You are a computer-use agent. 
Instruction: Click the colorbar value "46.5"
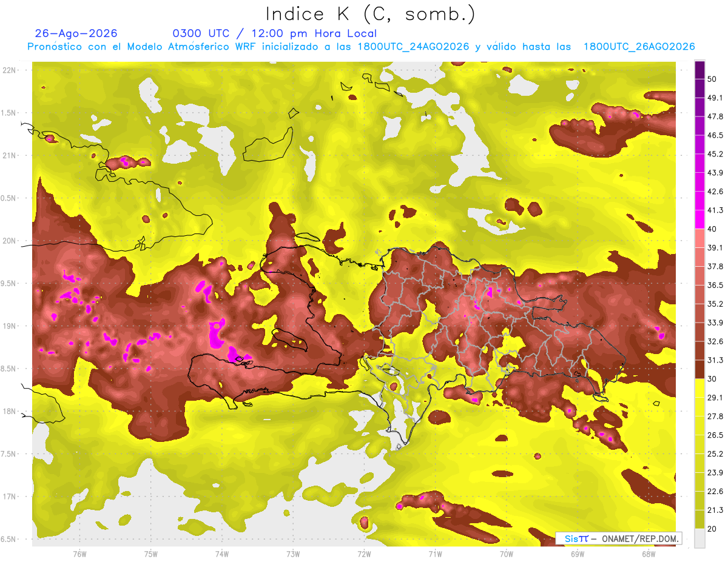point(715,135)
